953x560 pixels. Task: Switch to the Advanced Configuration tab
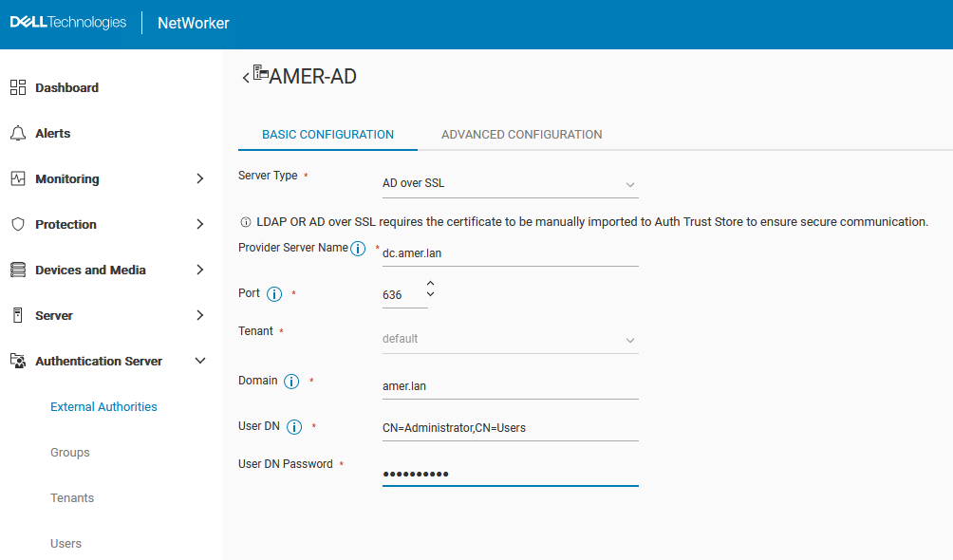[520, 134]
